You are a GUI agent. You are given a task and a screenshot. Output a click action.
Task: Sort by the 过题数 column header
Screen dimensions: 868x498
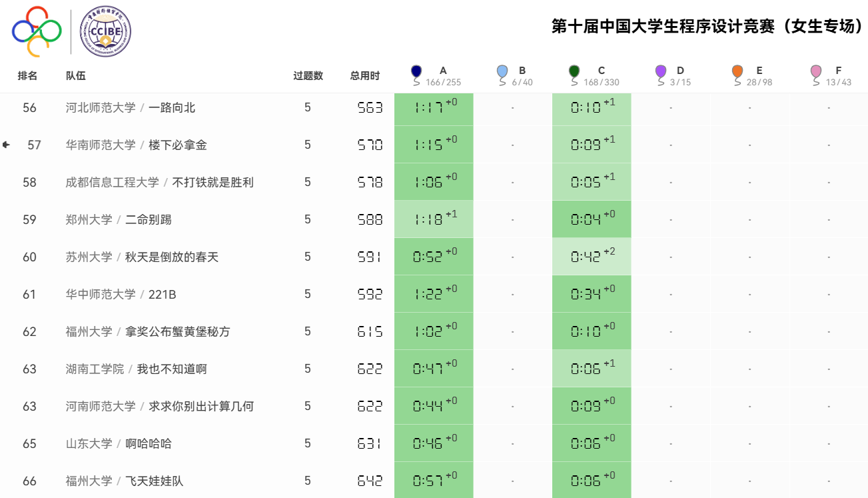click(x=308, y=76)
